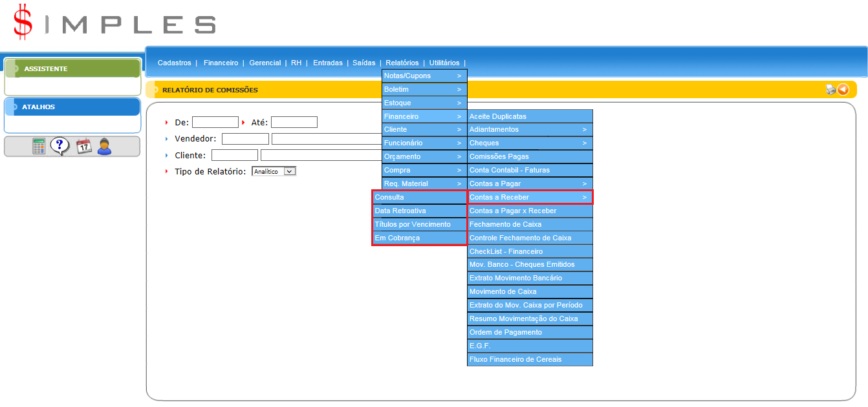Focus the Vendedor code input field

245,139
